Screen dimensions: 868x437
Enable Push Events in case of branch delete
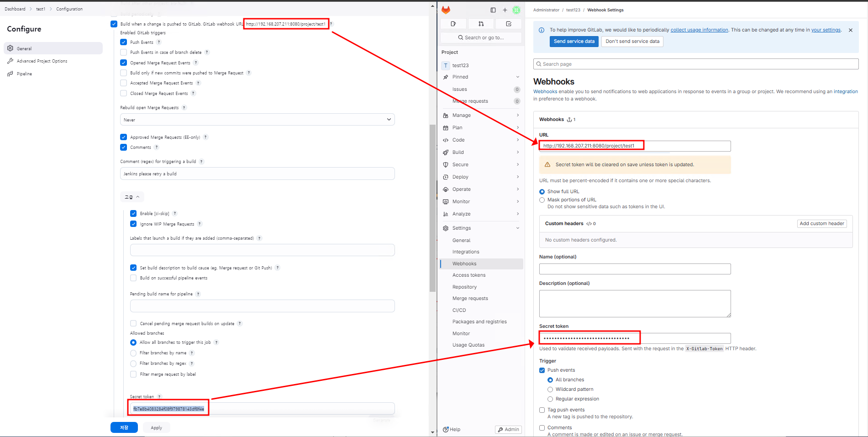[123, 53]
